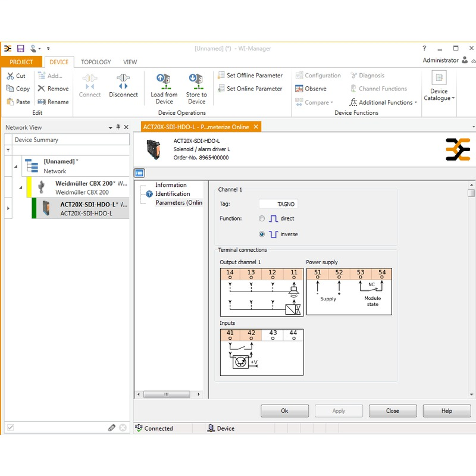Open Channel Functions
This screenshot has width=476, height=476.
pos(378,89)
